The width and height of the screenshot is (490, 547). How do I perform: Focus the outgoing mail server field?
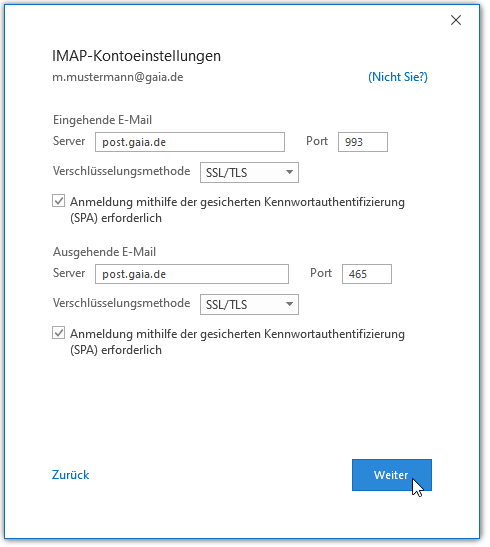tap(192, 274)
